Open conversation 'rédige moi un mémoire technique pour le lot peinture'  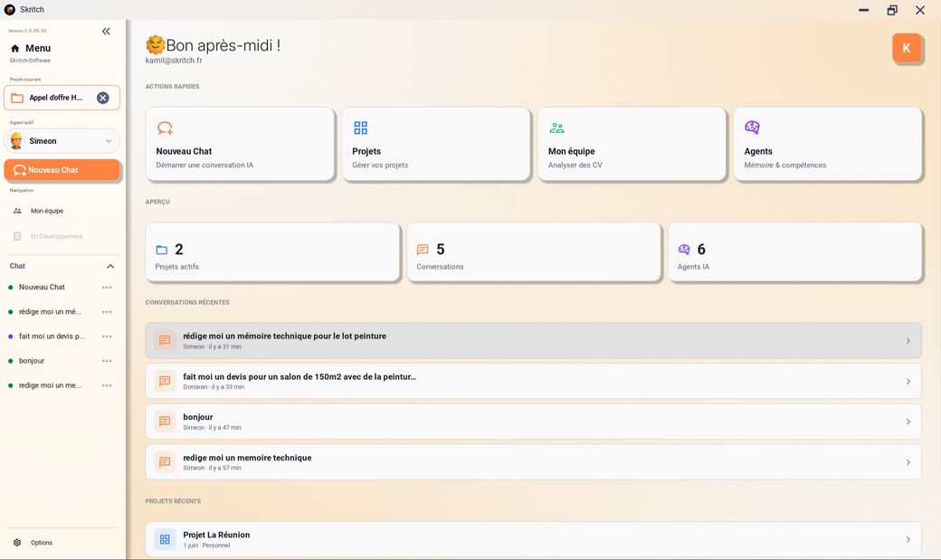tap(534, 340)
